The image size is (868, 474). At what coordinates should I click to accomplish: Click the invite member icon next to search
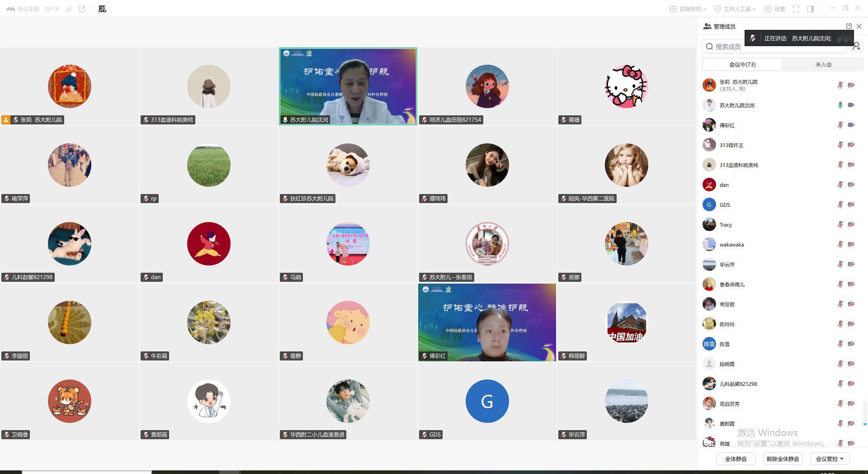[x=856, y=47]
